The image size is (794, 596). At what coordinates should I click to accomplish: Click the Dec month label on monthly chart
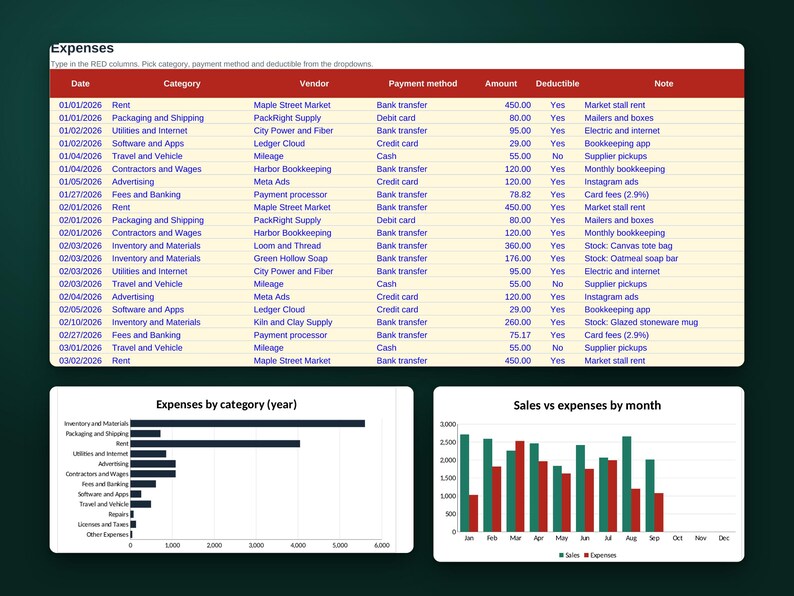[x=724, y=538]
